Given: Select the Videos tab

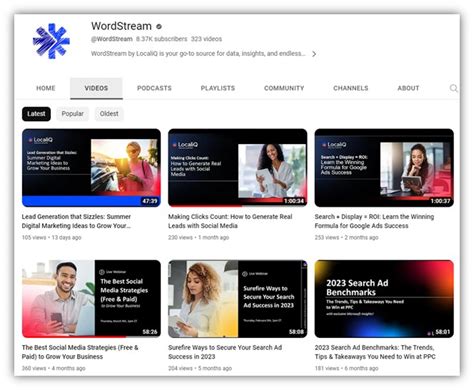Looking at the screenshot, I should click(x=96, y=88).
